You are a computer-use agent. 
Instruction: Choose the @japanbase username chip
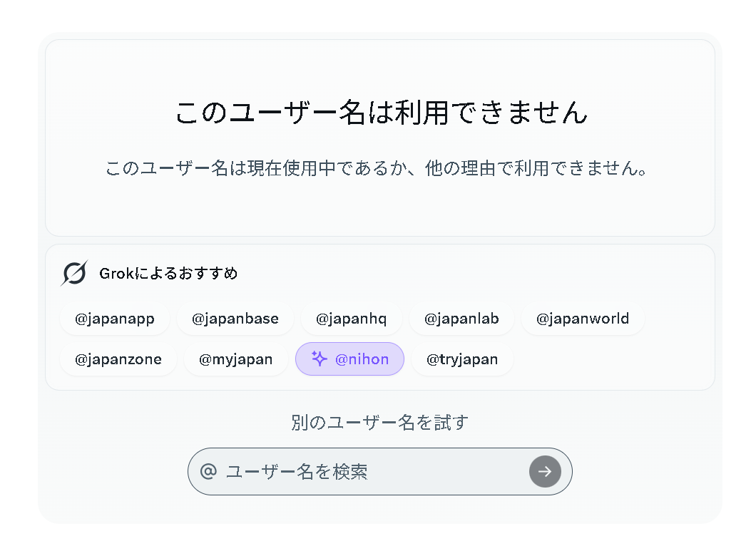[x=235, y=319]
